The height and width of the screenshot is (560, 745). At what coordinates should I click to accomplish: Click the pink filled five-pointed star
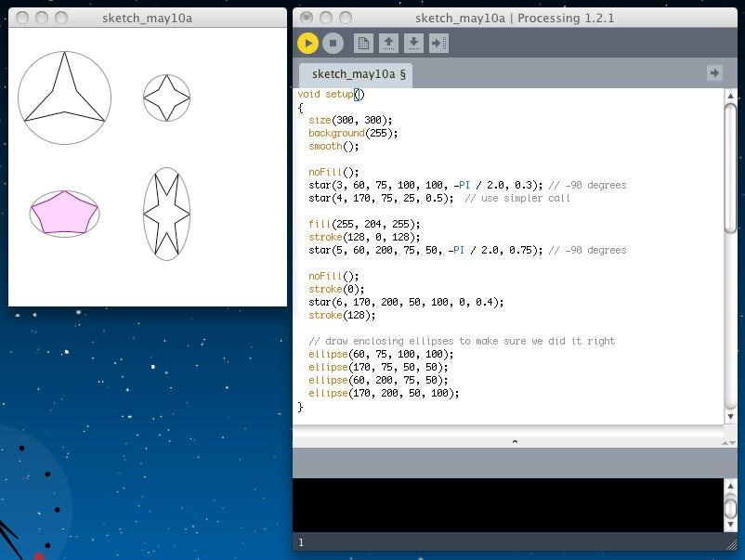point(63,213)
